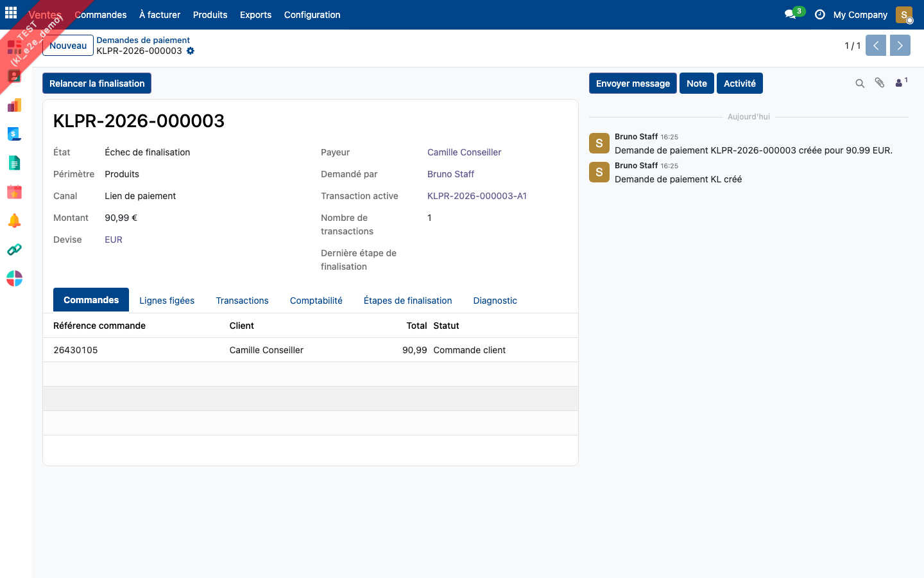Open the attachments paperclip

point(880,83)
